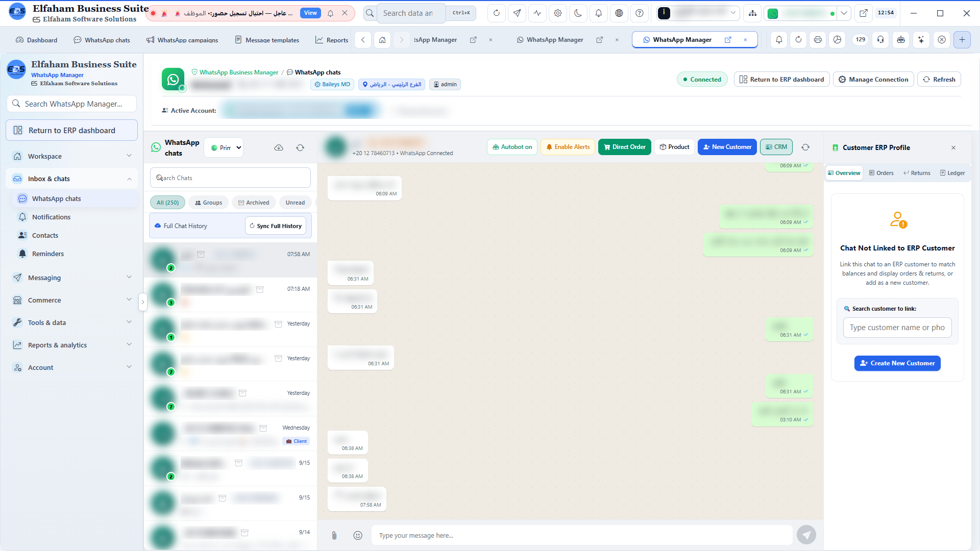Expand the Commerce sidebar section
Viewport: 980px width, 551px height.
(72, 300)
